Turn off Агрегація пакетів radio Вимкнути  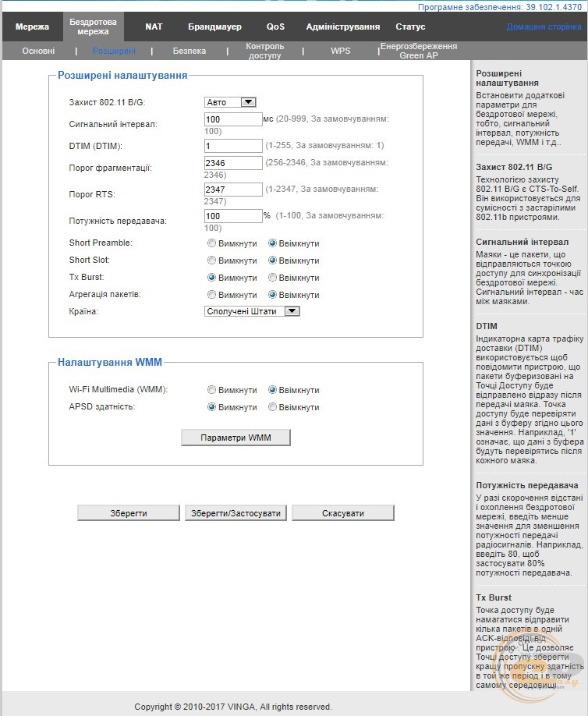[x=211, y=295]
